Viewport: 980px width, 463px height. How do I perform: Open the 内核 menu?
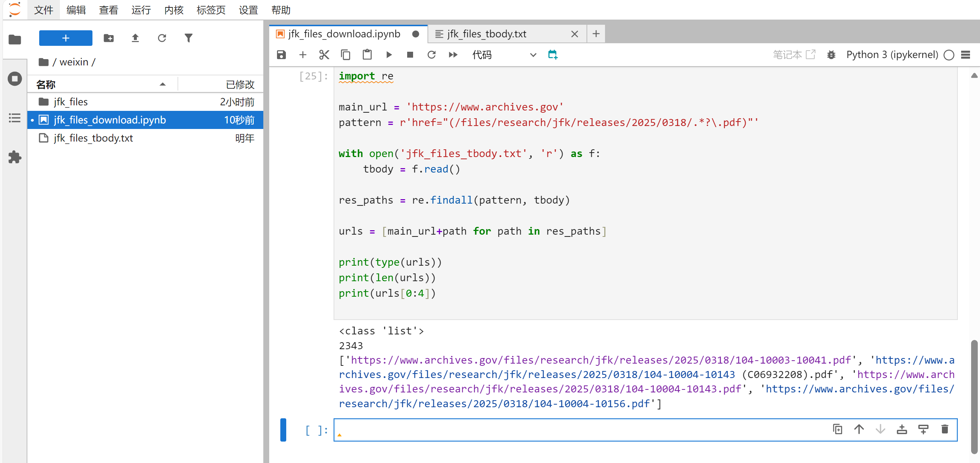(x=173, y=10)
